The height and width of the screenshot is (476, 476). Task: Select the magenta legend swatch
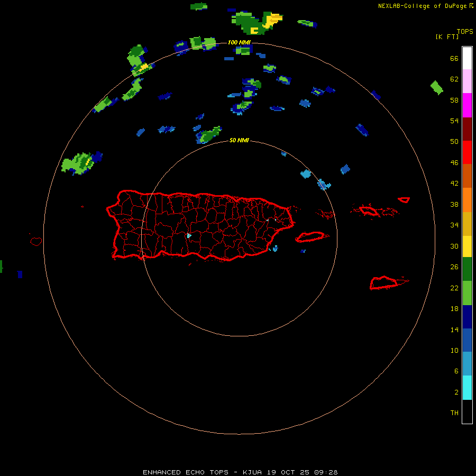pyautogui.click(x=467, y=105)
